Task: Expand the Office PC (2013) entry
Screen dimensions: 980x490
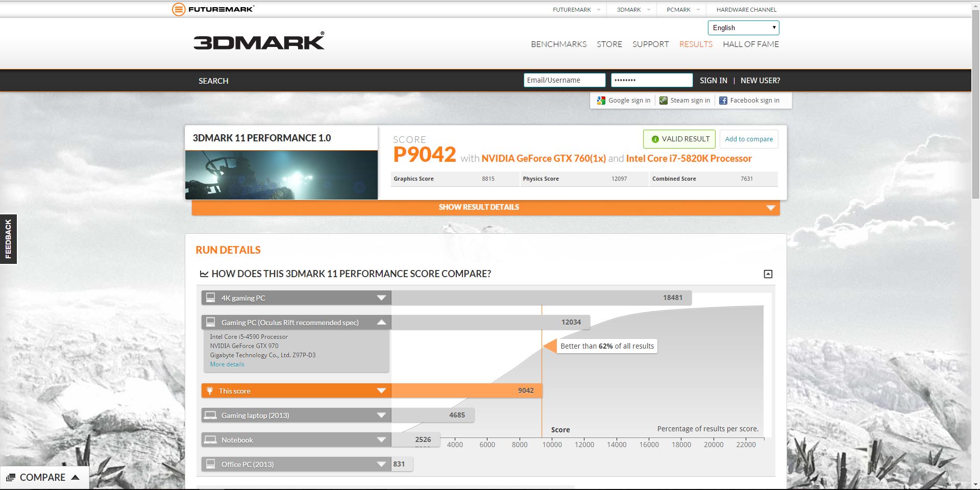Action: click(381, 464)
